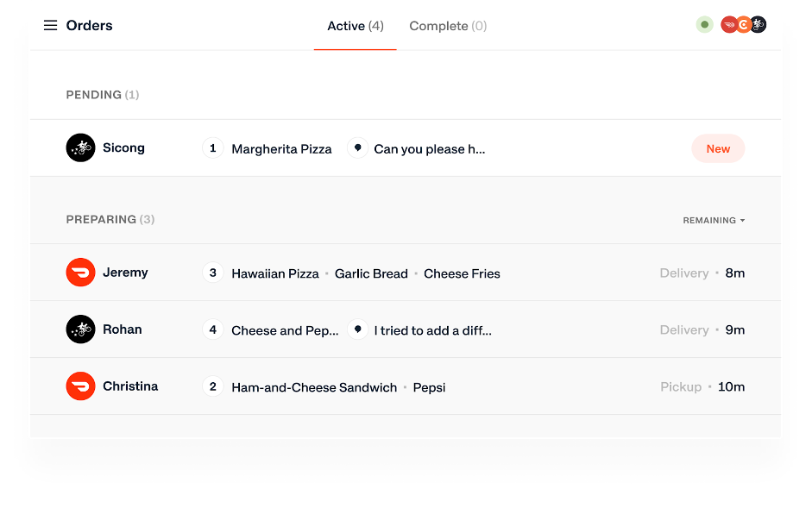This screenshot has height=508, width=812.
Task: Click Rohan's Postmates avatar icon
Action: click(80, 329)
